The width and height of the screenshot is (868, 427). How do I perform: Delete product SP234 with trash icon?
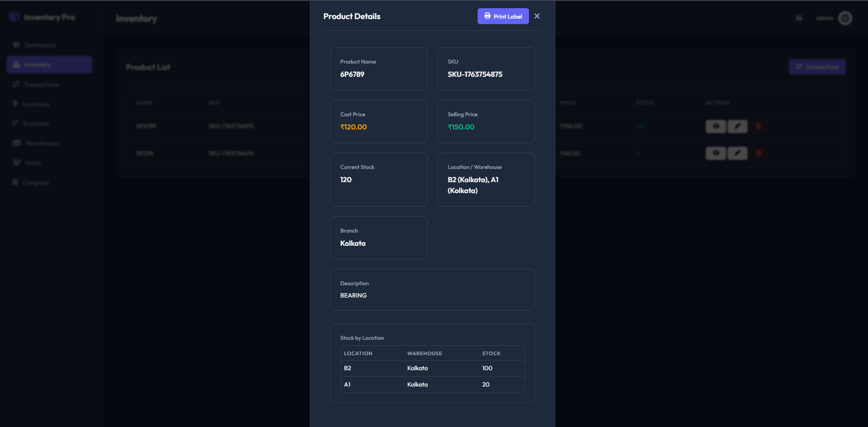[x=758, y=153]
